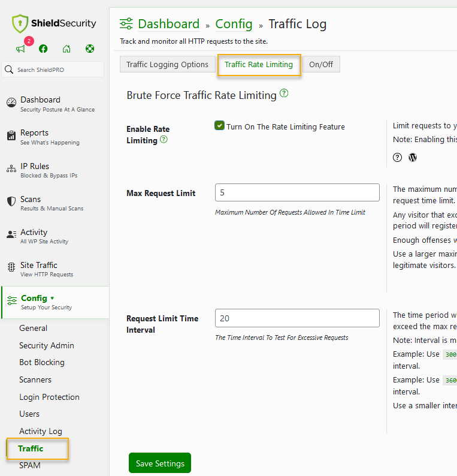
Task: Open the help lifebuoy icon
Action: 90,49
